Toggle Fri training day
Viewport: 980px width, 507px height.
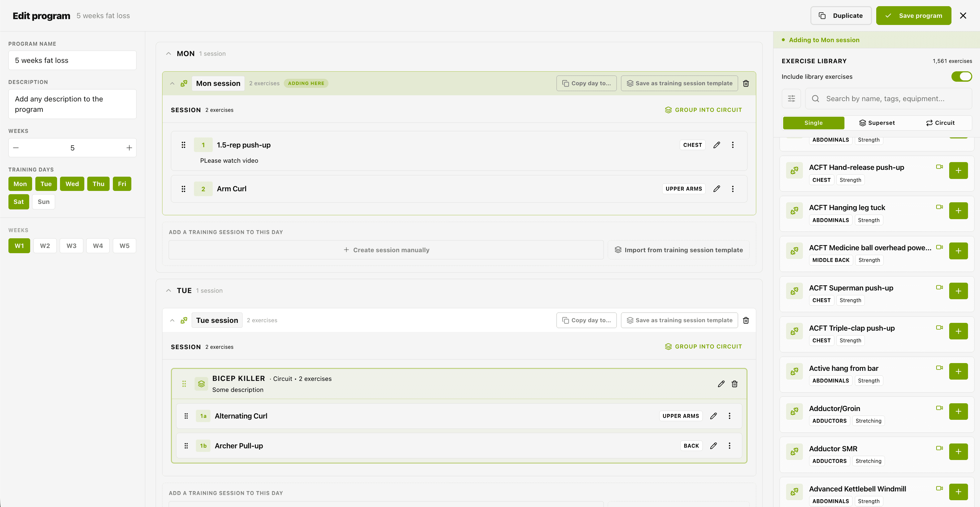[122, 184]
